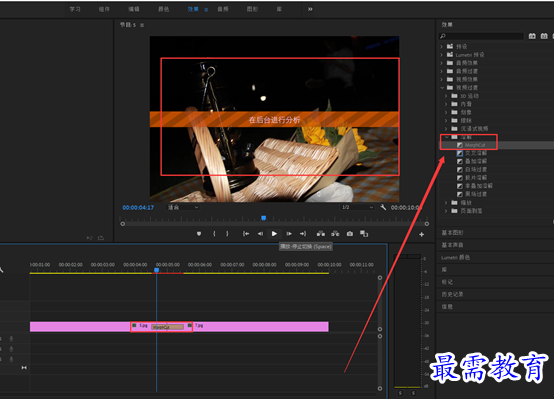
Task: Click 00:00:05:00 on timeline ruler
Action: [x=167, y=265]
